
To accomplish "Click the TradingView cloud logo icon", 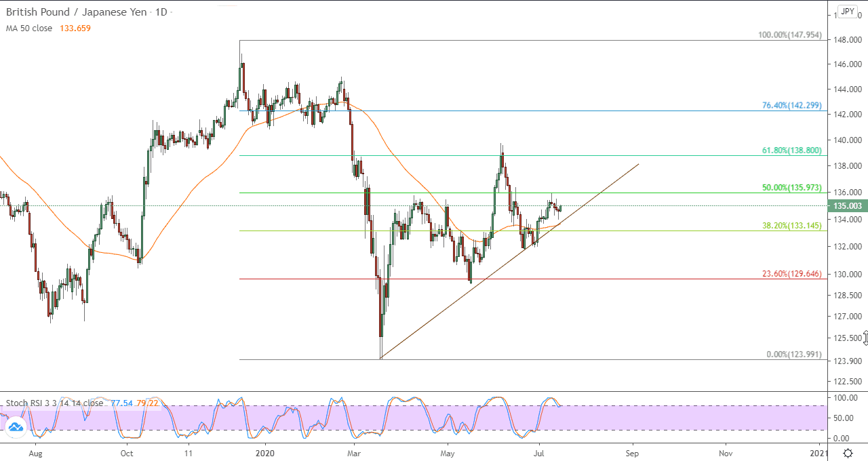I will (x=16, y=426).
